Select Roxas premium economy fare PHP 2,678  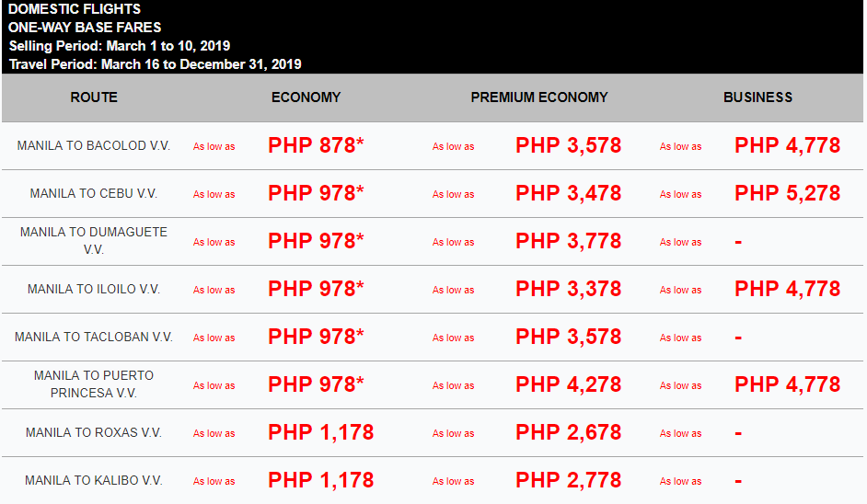pos(568,432)
